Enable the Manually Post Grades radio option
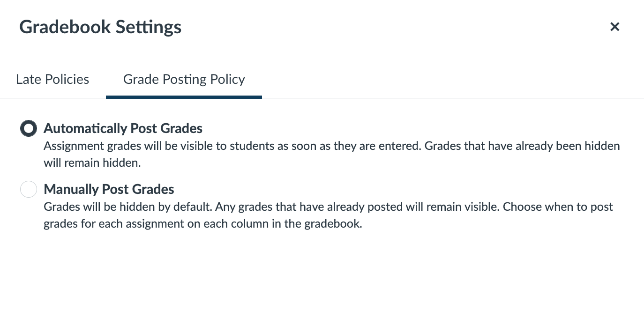This screenshot has width=644, height=311. [29, 190]
